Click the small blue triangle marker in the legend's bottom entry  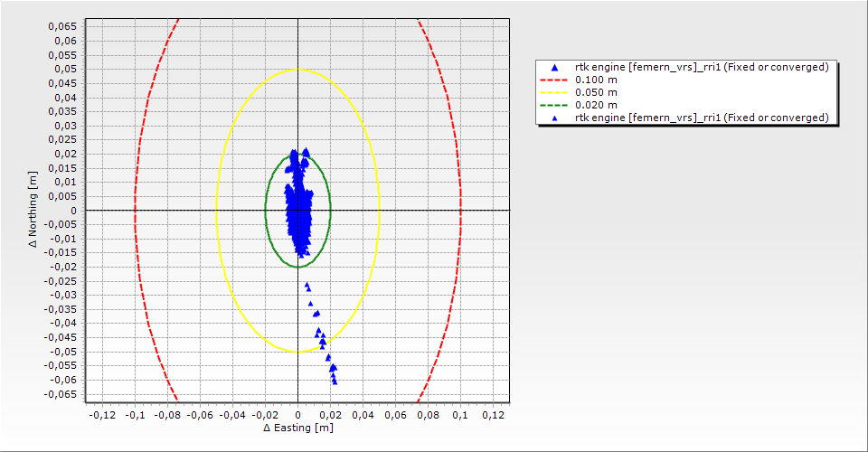click(554, 118)
